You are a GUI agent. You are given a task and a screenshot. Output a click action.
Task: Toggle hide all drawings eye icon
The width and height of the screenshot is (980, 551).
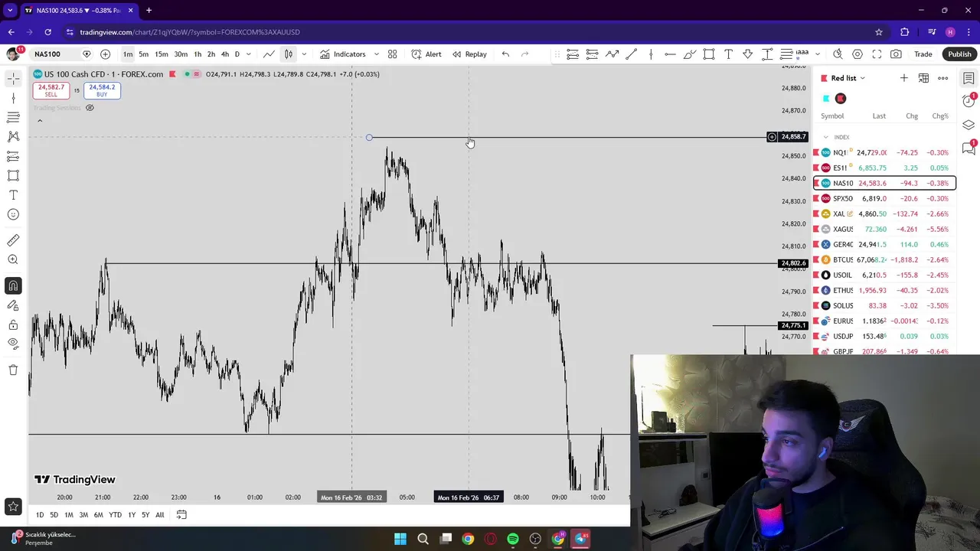click(13, 344)
